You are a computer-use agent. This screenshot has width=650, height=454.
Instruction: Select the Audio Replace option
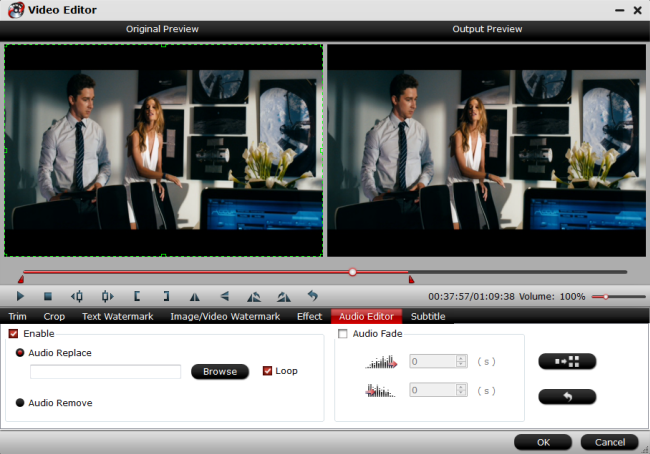(x=20, y=353)
